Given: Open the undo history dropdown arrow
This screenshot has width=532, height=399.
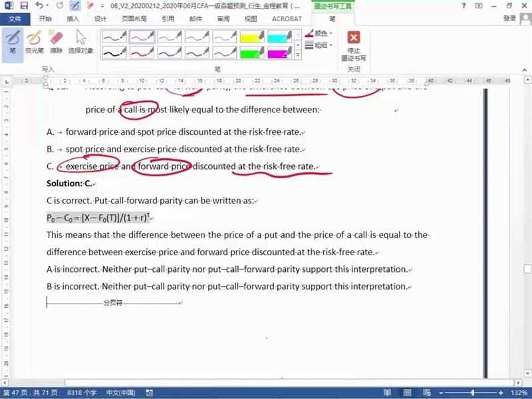Looking at the screenshot, I should coord(47,6).
